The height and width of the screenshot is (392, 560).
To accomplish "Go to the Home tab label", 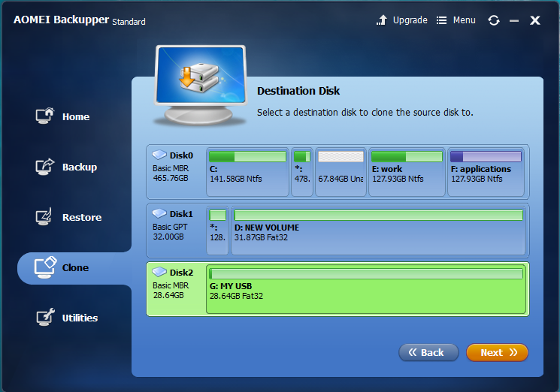I will (x=76, y=116).
